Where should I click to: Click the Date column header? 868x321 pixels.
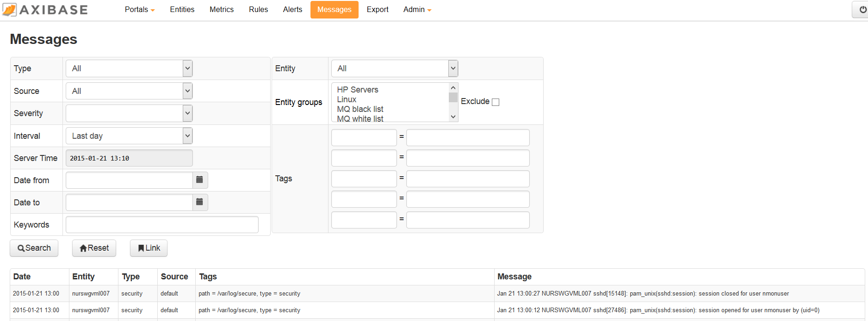pyautogui.click(x=22, y=277)
